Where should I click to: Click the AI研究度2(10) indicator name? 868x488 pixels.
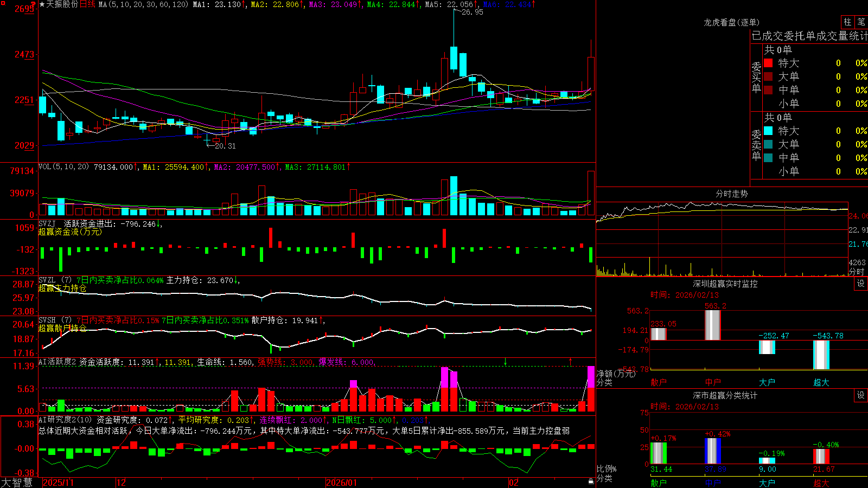(65, 420)
